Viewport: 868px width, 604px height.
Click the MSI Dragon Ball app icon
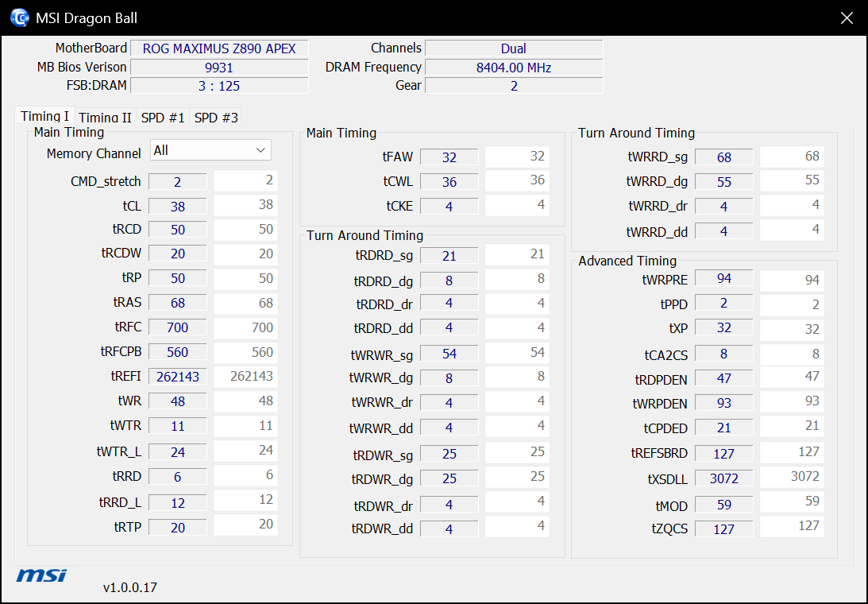tap(19, 17)
